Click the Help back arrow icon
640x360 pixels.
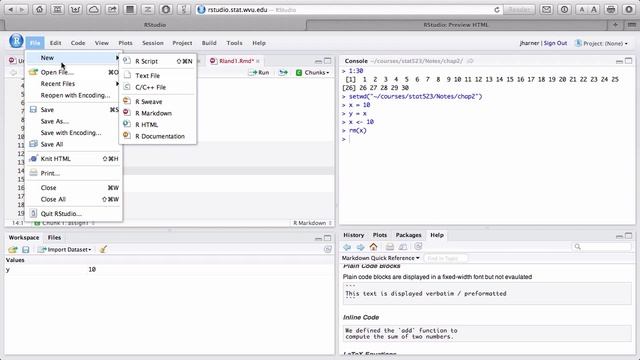click(x=347, y=247)
